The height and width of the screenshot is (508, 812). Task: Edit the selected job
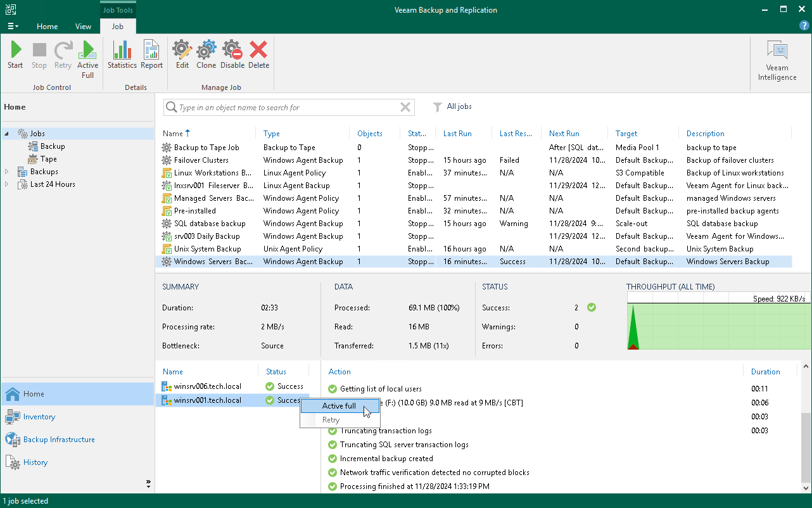[x=182, y=55]
